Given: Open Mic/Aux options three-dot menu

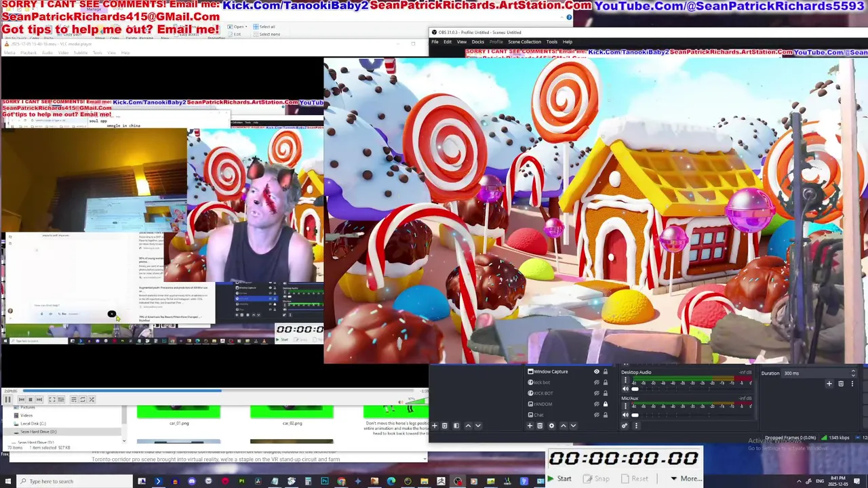Looking at the screenshot, I should (x=625, y=406).
